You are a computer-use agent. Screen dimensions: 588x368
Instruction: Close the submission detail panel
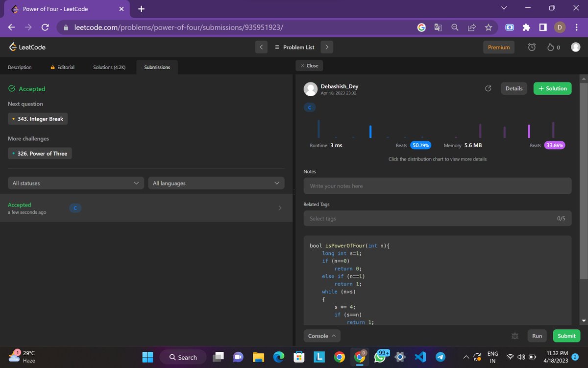(310, 65)
